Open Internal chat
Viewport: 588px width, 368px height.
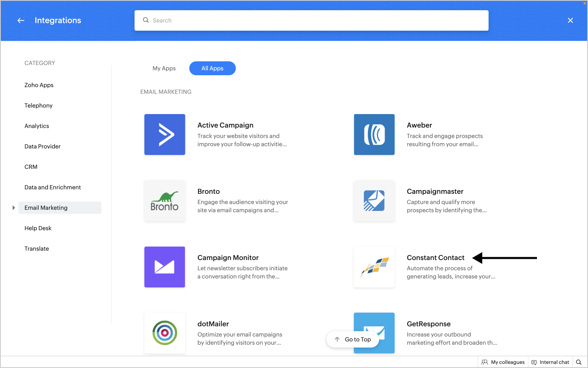[550, 362]
